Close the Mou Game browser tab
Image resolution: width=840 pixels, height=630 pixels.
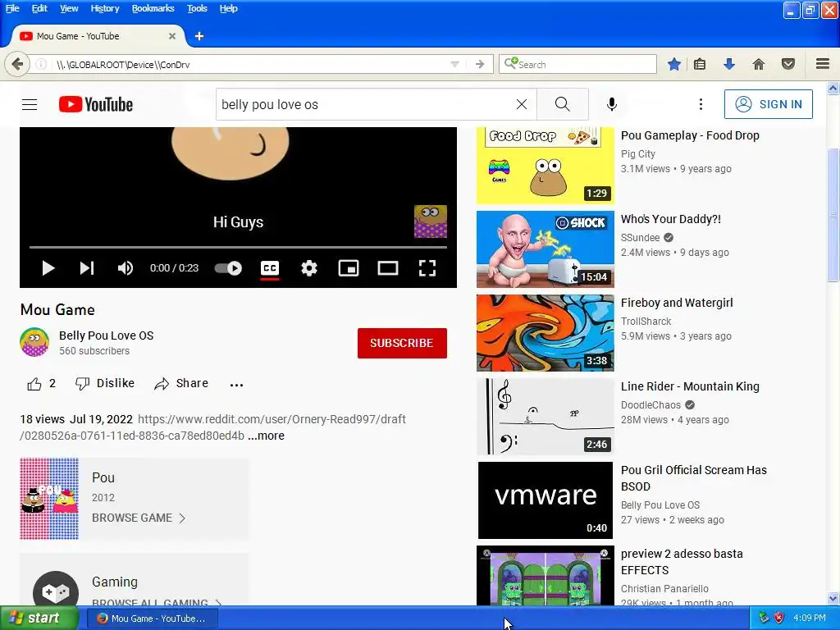[172, 36]
